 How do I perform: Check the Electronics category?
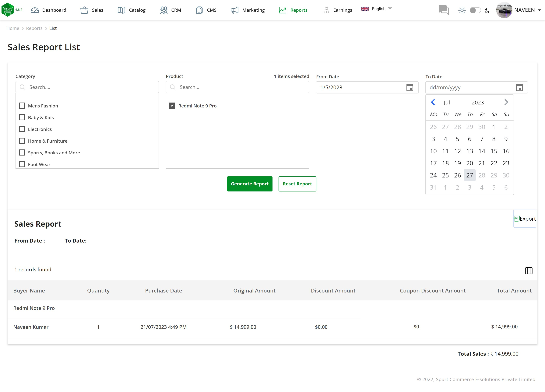22,129
